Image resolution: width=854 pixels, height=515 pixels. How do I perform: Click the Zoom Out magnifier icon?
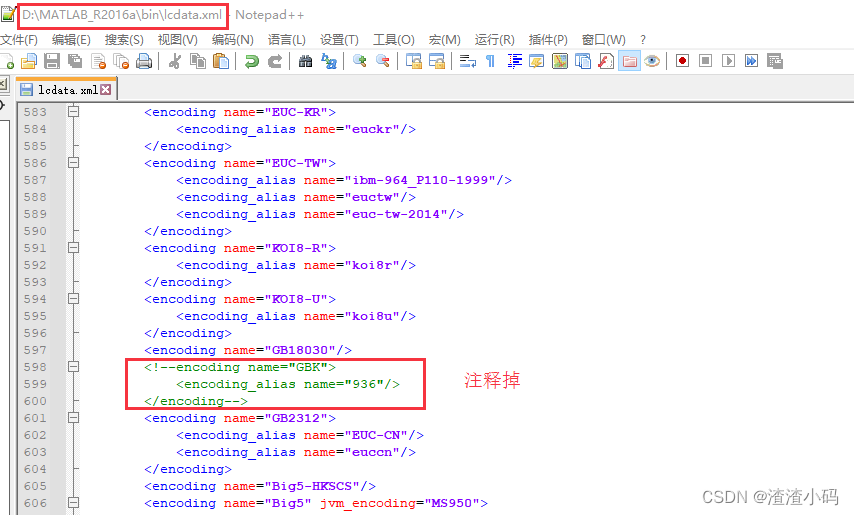pyautogui.click(x=382, y=61)
